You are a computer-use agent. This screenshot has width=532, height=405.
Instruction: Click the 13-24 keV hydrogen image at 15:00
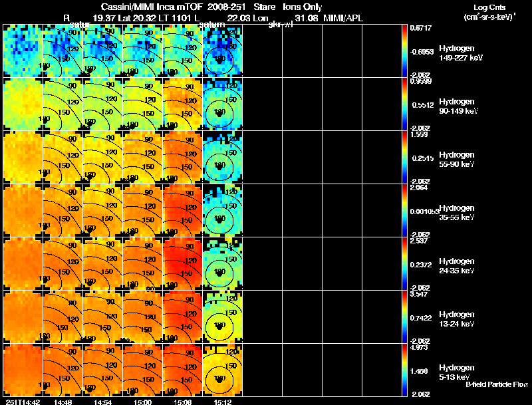(143, 317)
